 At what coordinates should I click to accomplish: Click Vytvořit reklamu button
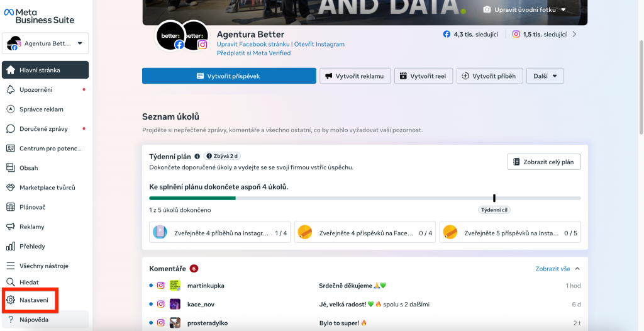pyautogui.click(x=355, y=76)
